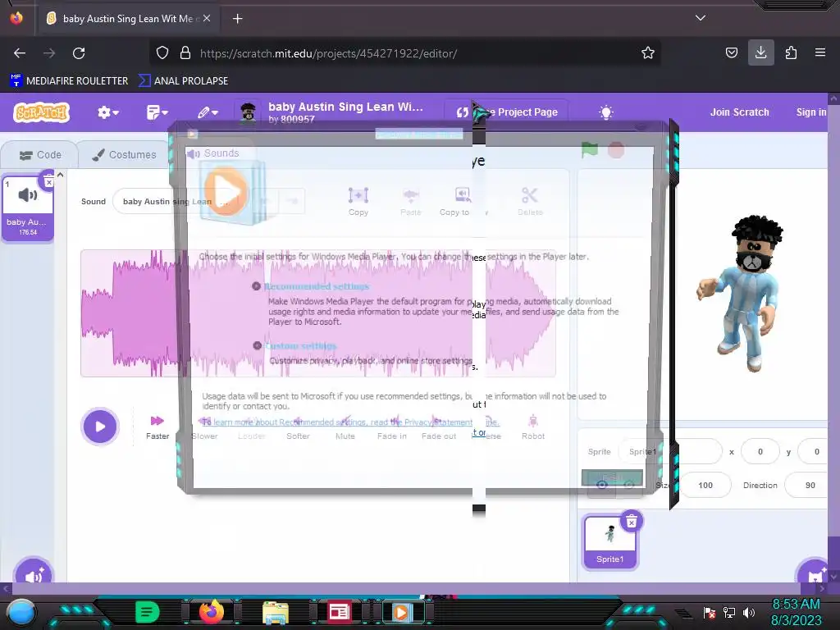840x630 pixels.
Task: Bookmark this page with the star
Action: click(648, 53)
